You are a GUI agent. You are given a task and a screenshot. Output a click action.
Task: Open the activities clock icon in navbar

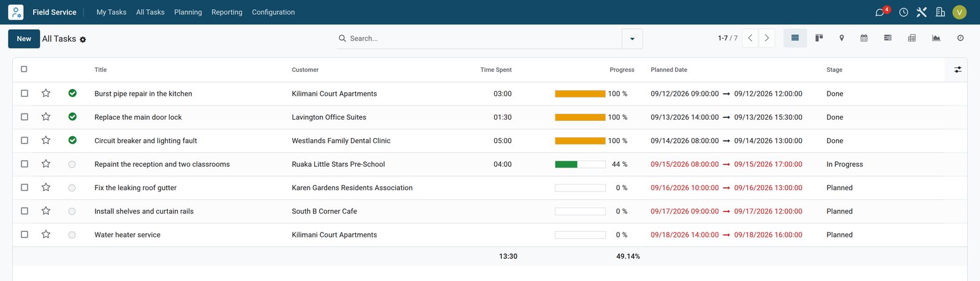[903, 12]
